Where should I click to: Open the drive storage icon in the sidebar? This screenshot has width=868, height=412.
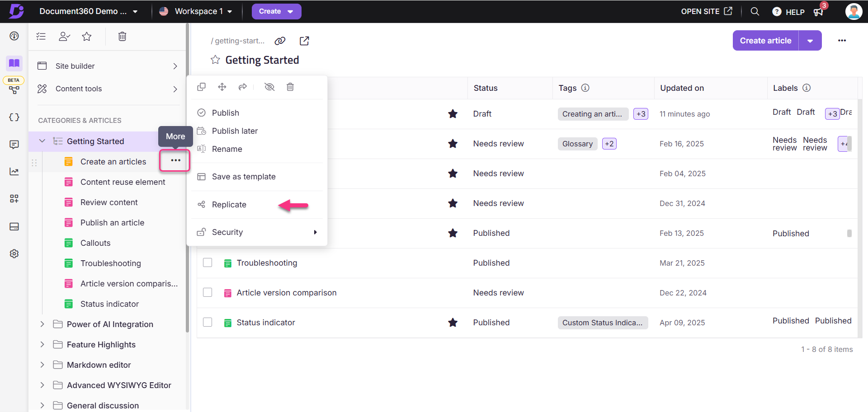click(x=14, y=226)
